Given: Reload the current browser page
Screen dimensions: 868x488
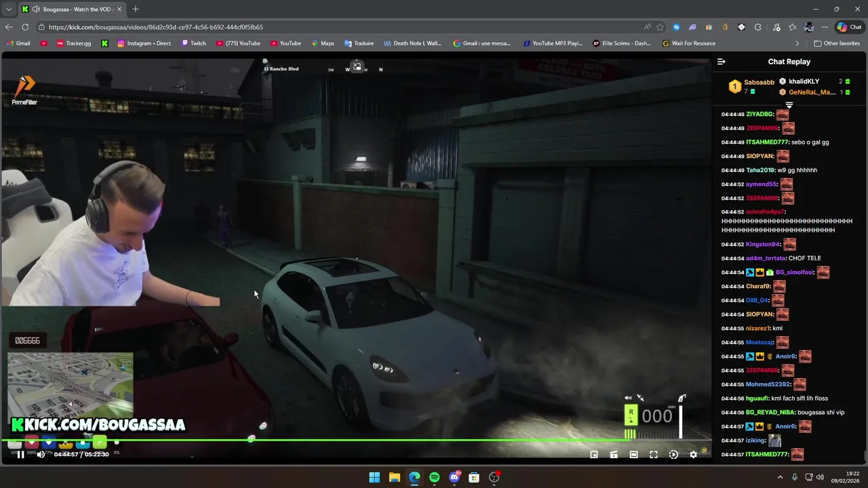Looking at the screenshot, I should [25, 27].
